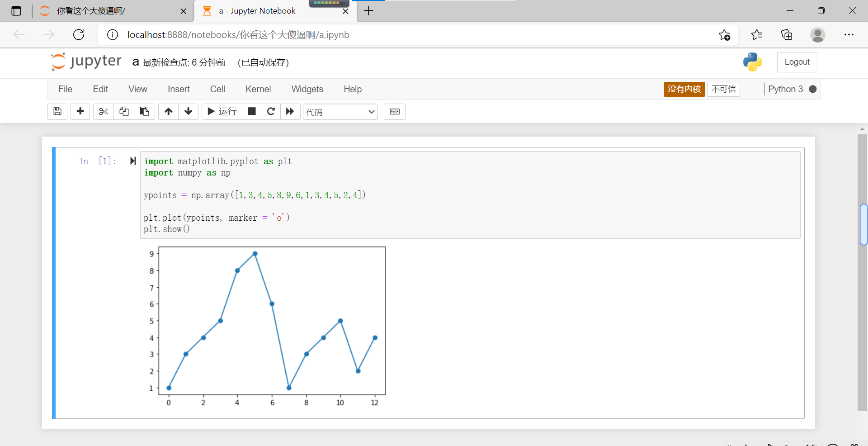The image size is (868, 446).
Task: Go back with browser back arrow
Action: 19,34
